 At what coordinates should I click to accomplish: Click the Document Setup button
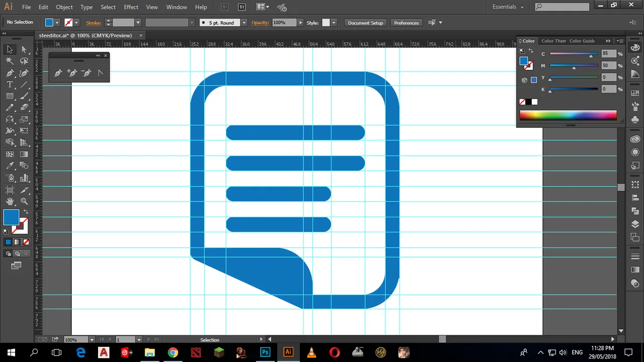[365, 23]
